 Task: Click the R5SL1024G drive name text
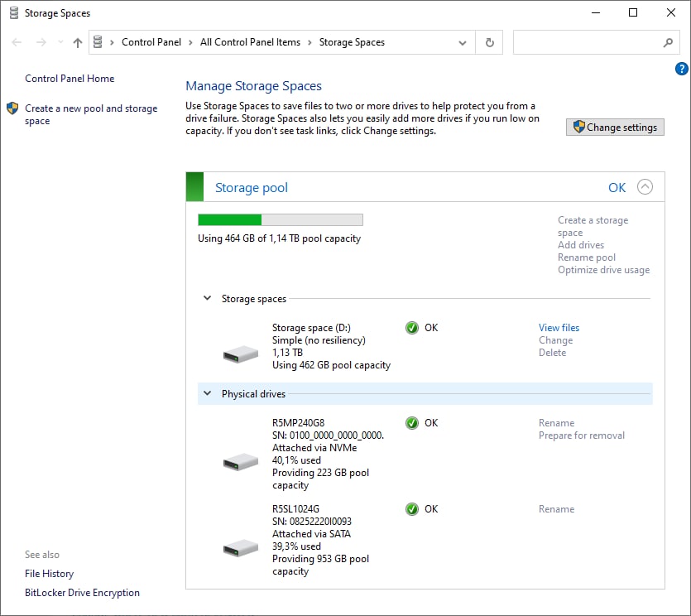click(295, 509)
